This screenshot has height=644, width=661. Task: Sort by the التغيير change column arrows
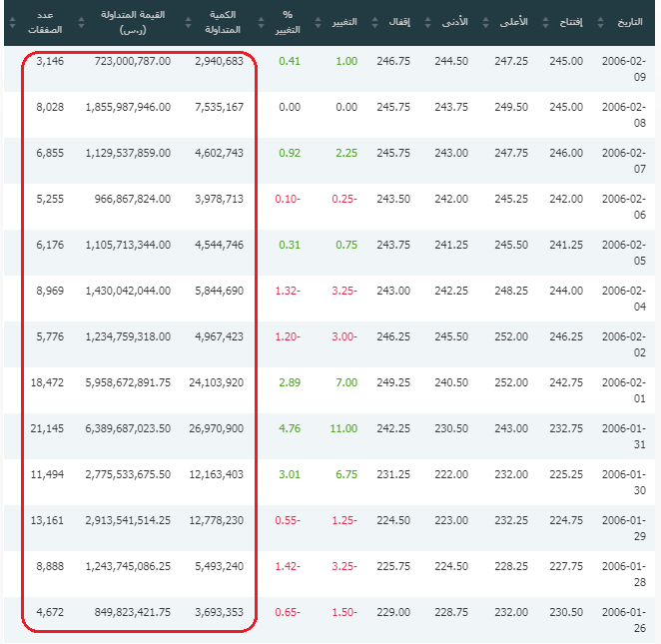pos(318,22)
